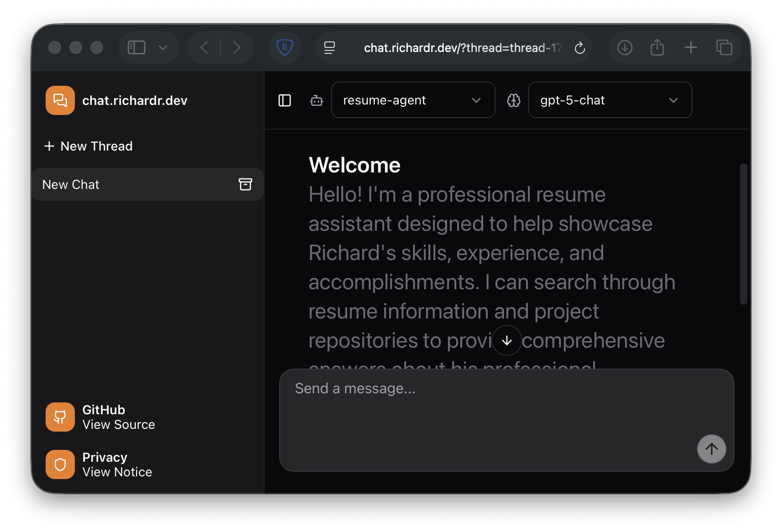Focus the Send a message input
782x532 pixels.
[488, 411]
